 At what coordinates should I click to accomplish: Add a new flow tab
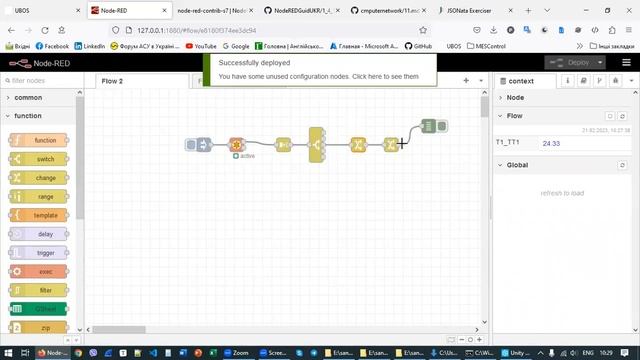(x=466, y=81)
